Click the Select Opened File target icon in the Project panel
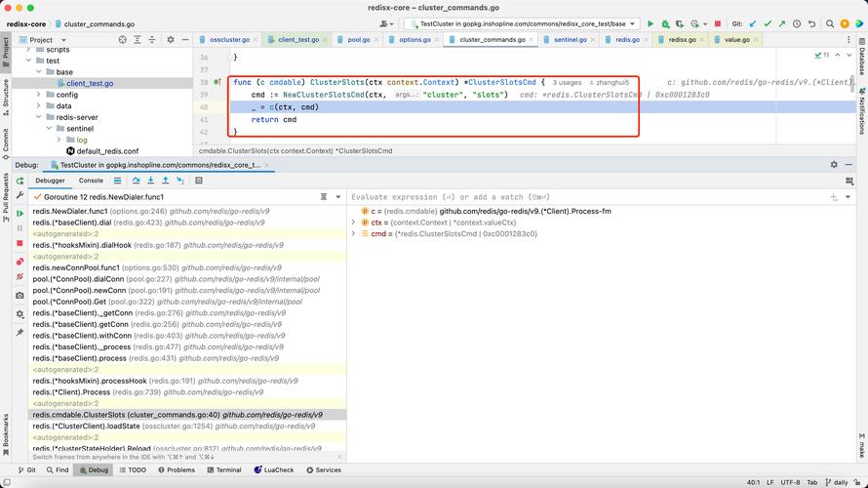Screen dimensions: 868x488 pyautogui.click(x=122, y=40)
